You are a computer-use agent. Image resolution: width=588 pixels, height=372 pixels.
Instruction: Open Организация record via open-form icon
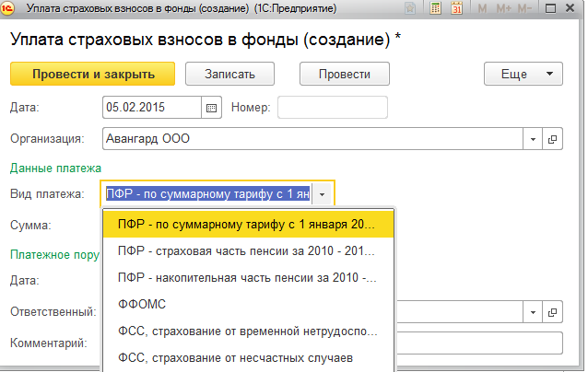coord(552,139)
